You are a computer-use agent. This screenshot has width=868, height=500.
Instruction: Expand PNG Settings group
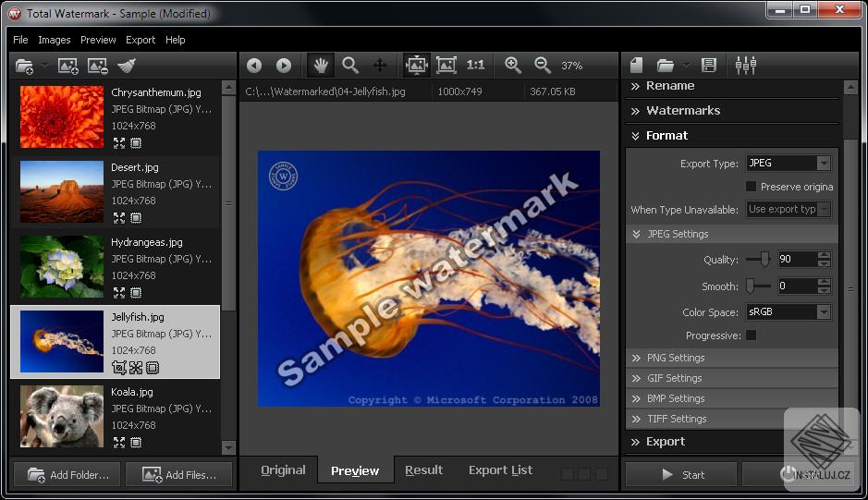(x=732, y=359)
